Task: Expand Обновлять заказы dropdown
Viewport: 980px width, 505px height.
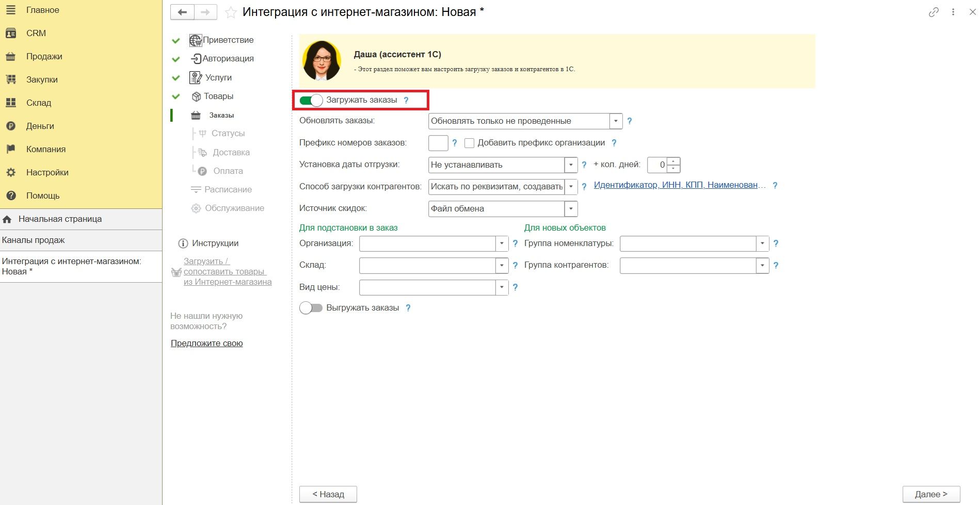Action: [x=616, y=121]
